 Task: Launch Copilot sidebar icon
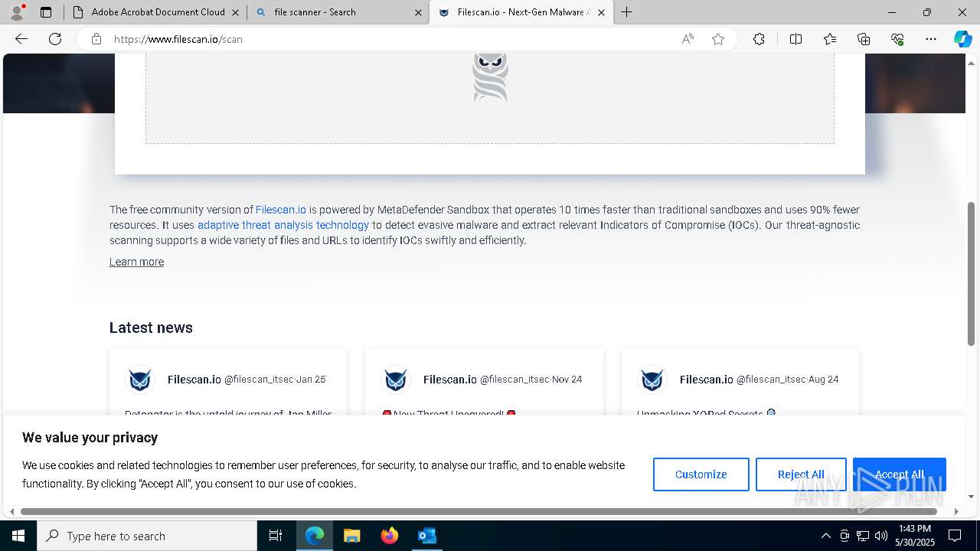[962, 39]
